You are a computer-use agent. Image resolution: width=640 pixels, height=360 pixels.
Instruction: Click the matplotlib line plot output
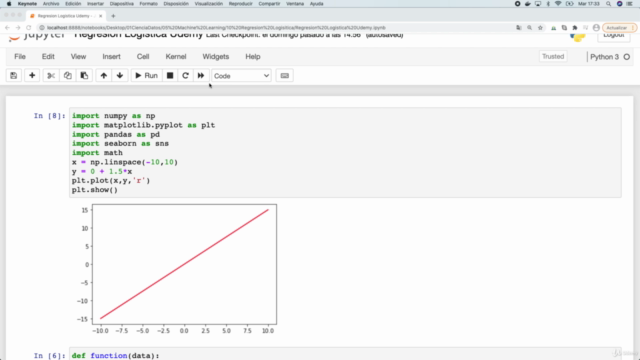(x=178, y=269)
